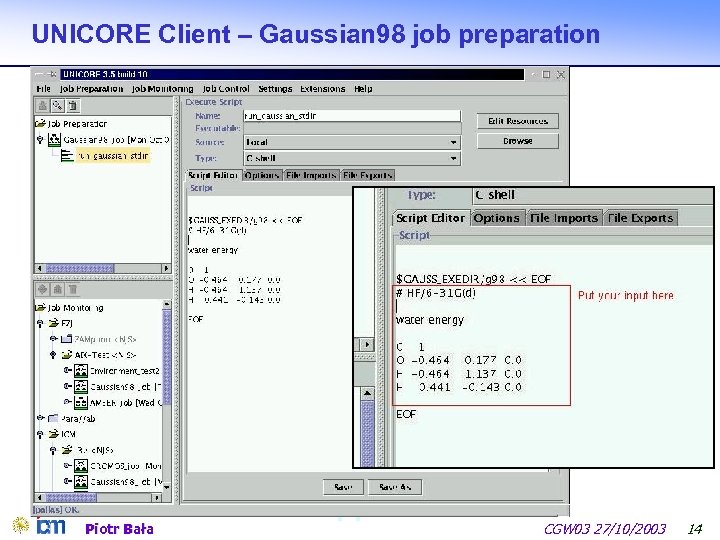Click the Environment_test2 job icon
Screen dimensions: 720x540
[81, 371]
